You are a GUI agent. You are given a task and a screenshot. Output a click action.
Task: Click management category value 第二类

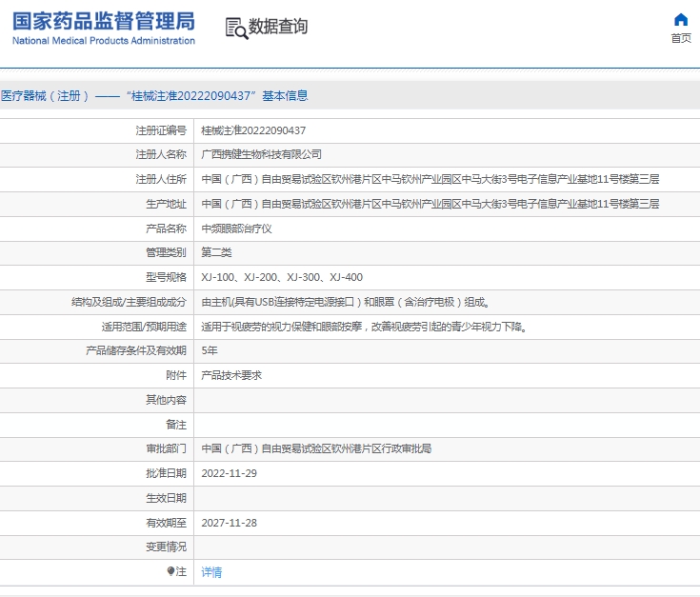tap(216, 252)
